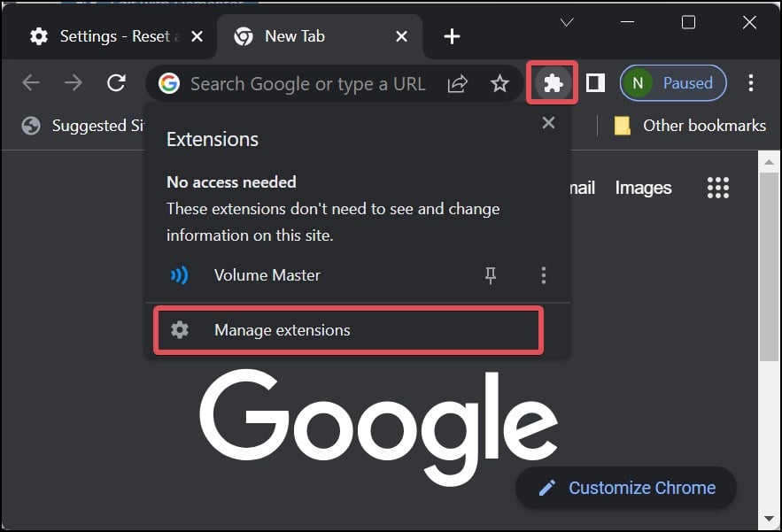Click the Google logo in the address bar
The width and height of the screenshot is (782, 532).
point(169,83)
